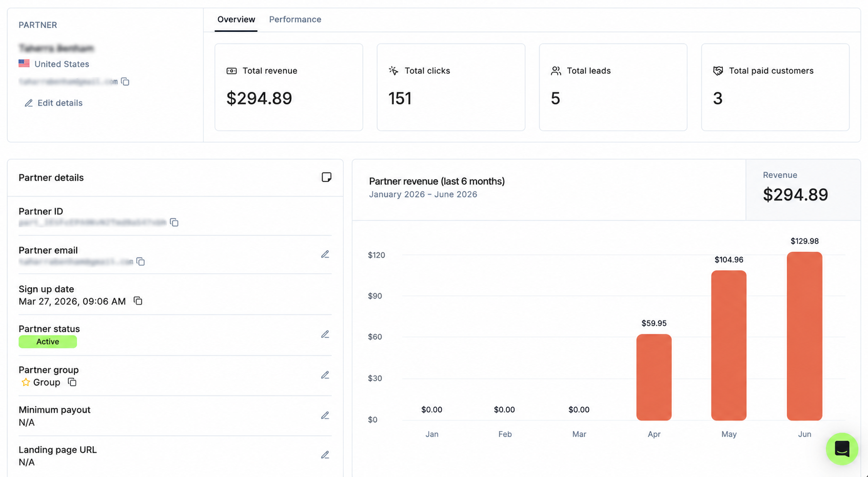The width and height of the screenshot is (868, 477).
Task: Click the Revenue $294.89 summary box
Action: [803, 190]
